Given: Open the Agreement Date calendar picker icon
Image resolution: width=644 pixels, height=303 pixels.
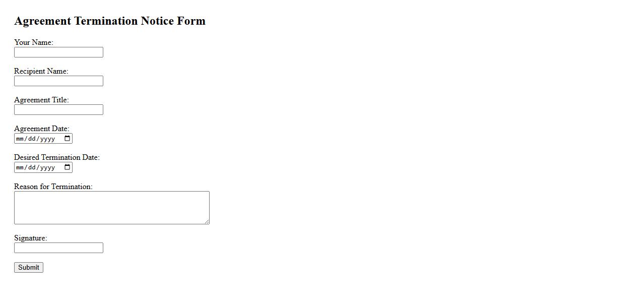Looking at the screenshot, I should coord(68,139).
